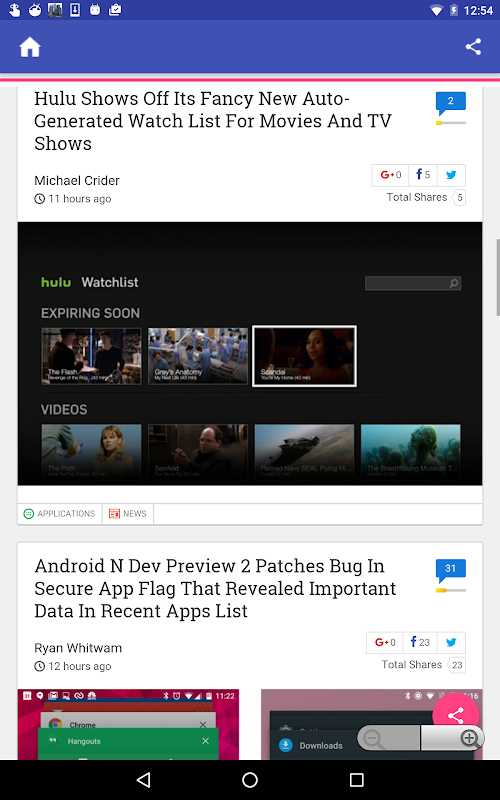Tap the zoom in magnifier button

tap(453, 738)
